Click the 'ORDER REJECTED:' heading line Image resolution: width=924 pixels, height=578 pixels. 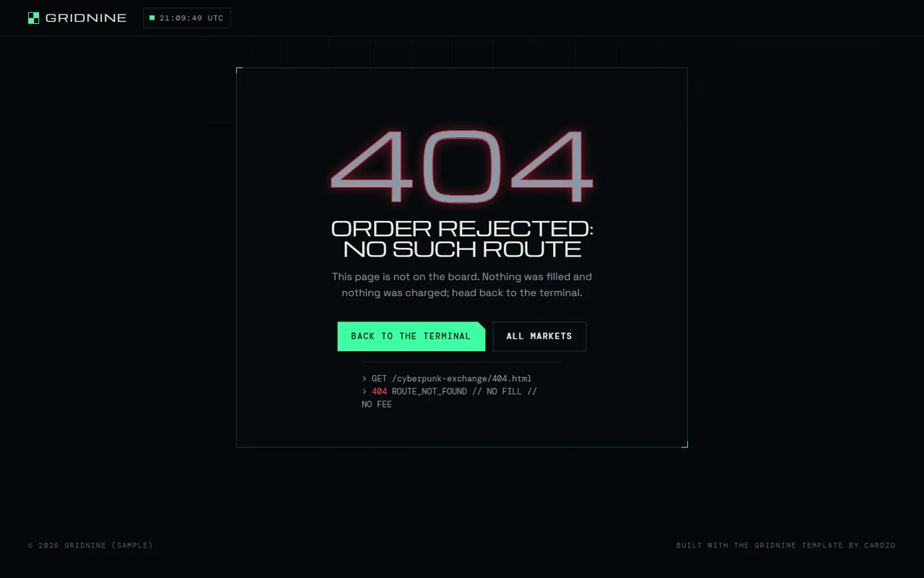[462, 228]
